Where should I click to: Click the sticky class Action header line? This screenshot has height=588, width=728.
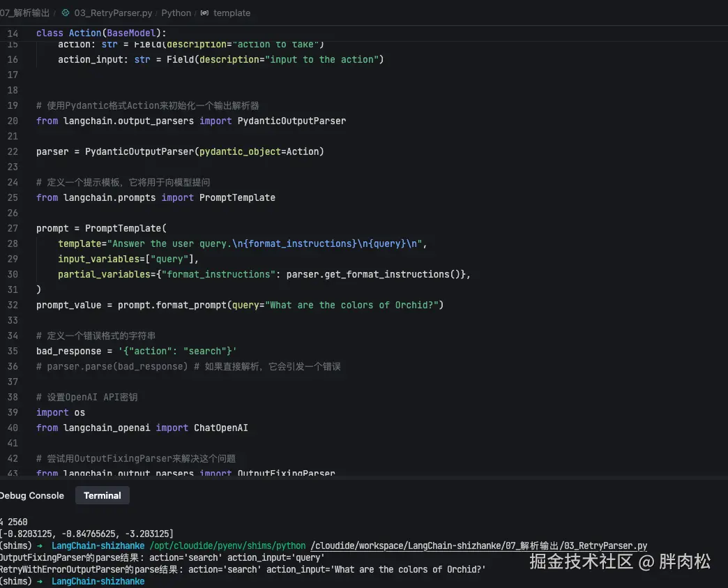(x=101, y=33)
